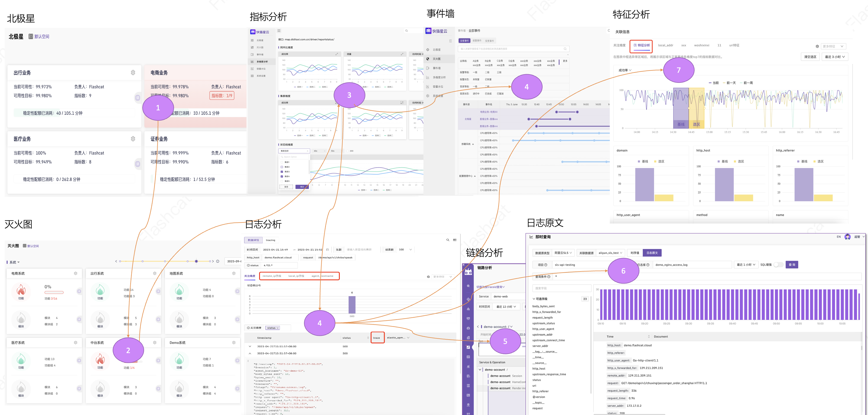The image size is (868, 415).
Task: Expand the first 500 status log row
Action: [x=250, y=346]
